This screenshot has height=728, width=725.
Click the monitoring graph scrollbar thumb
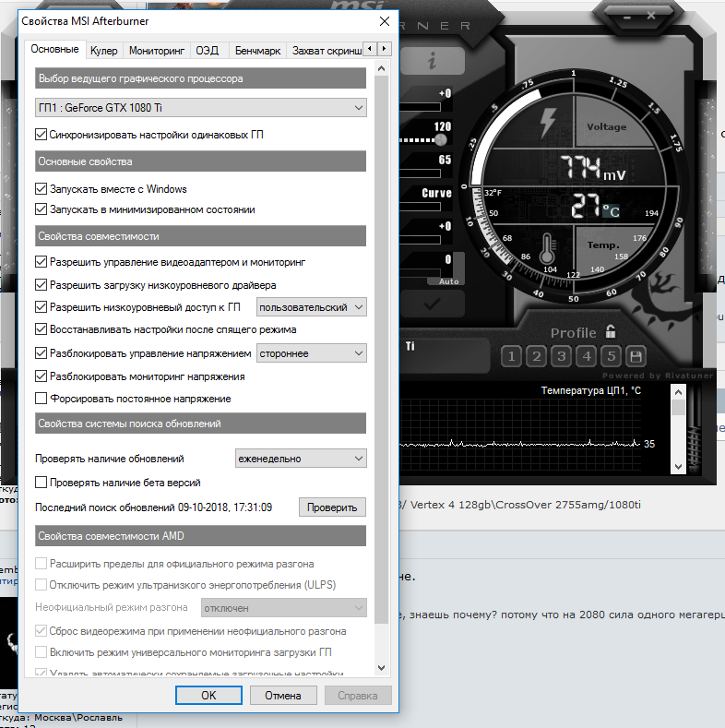tap(678, 408)
